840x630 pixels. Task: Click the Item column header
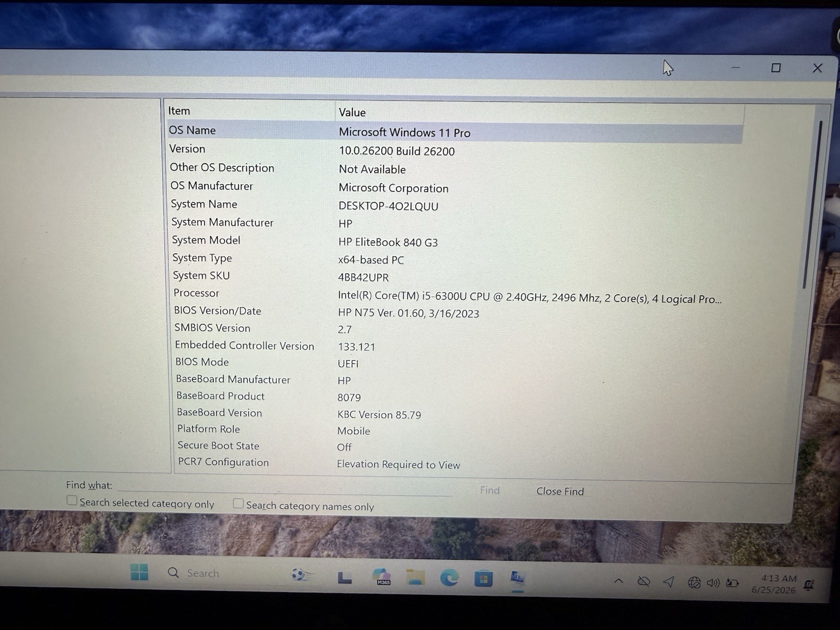tap(250, 111)
